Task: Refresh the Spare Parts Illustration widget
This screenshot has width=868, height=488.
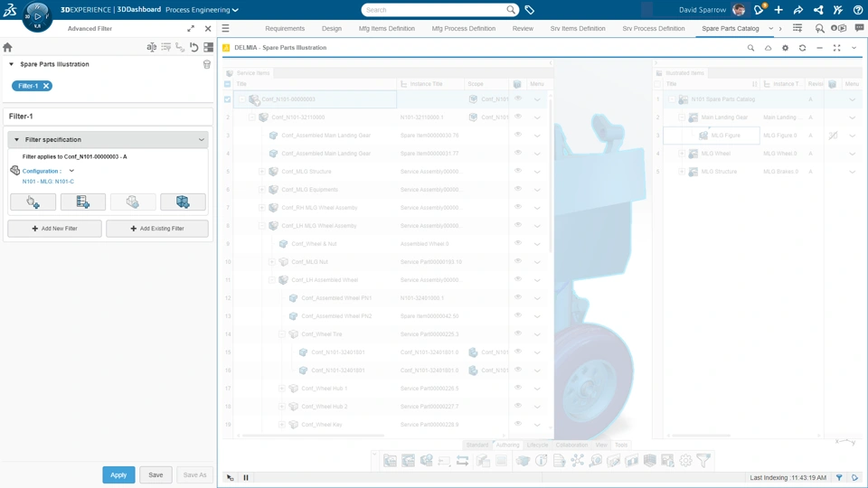Action: (802, 48)
